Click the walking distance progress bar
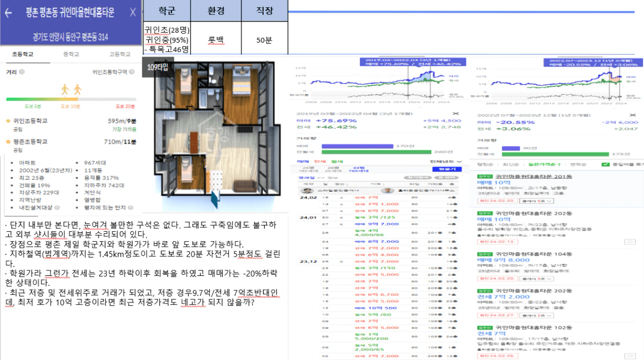 coord(71,99)
